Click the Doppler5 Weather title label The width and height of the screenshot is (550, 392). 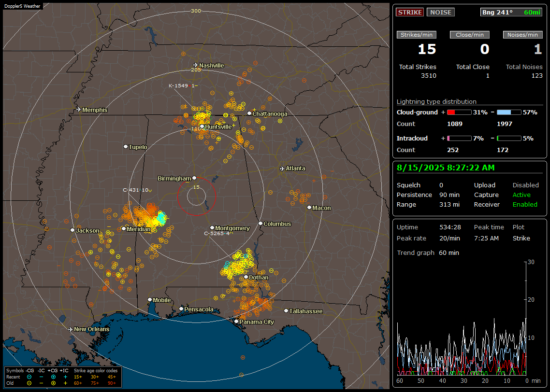[22, 6]
